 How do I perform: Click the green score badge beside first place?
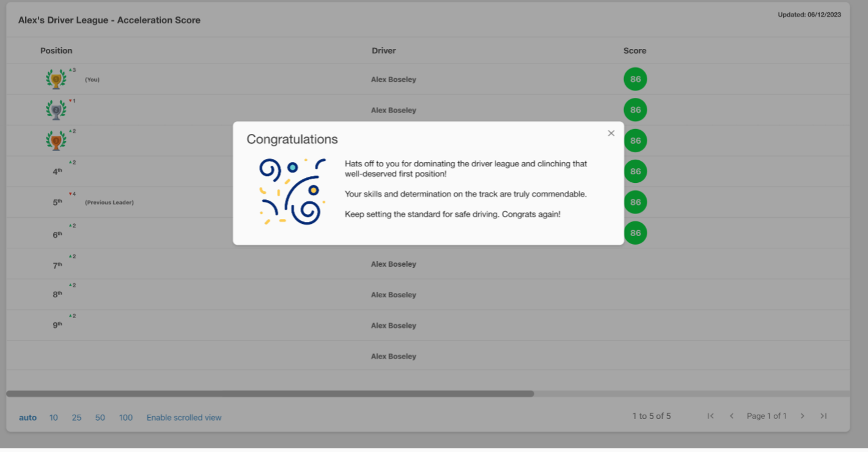point(634,78)
